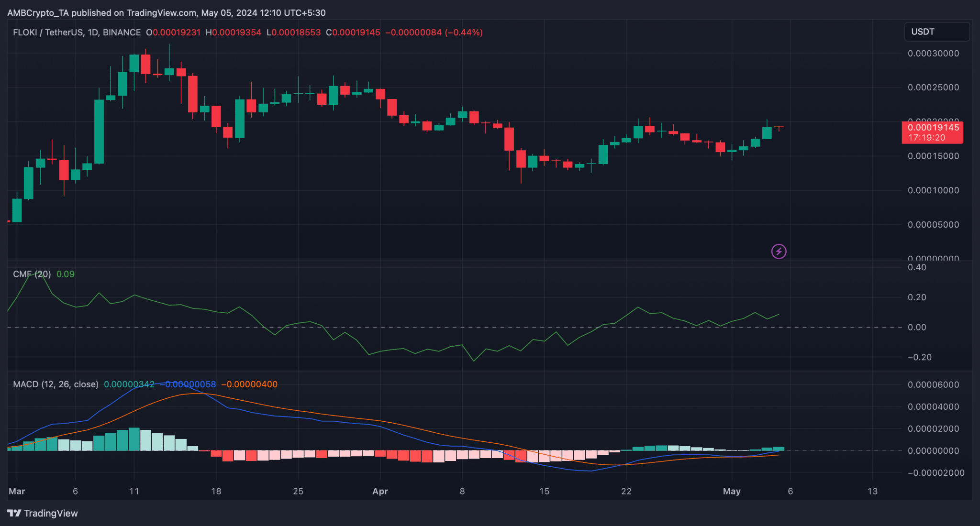The height and width of the screenshot is (526, 980).
Task: Click the close price C0.00019145
Action: [353, 33]
